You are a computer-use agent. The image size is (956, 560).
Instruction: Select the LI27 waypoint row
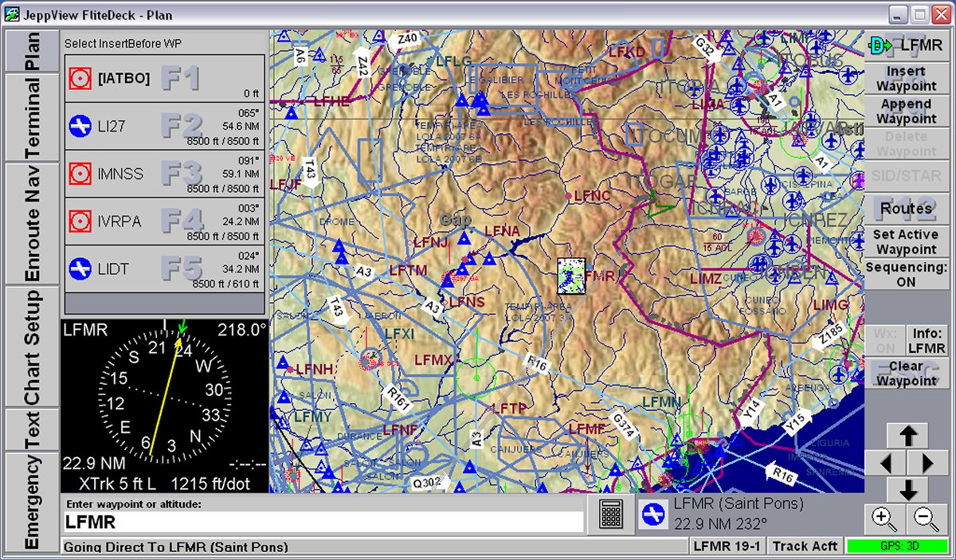click(164, 126)
